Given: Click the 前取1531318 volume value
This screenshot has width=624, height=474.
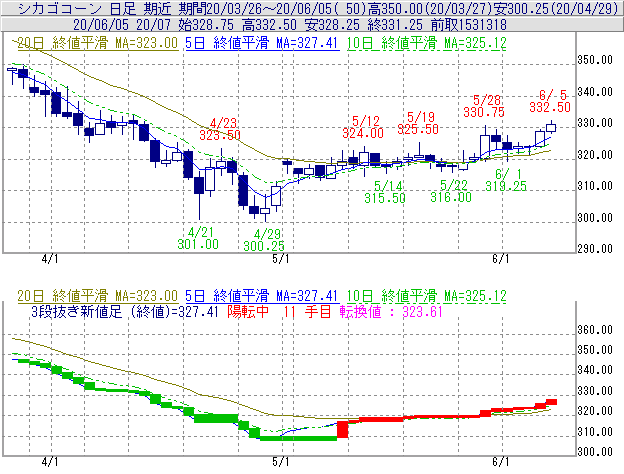Looking at the screenshot, I should click(469, 25).
